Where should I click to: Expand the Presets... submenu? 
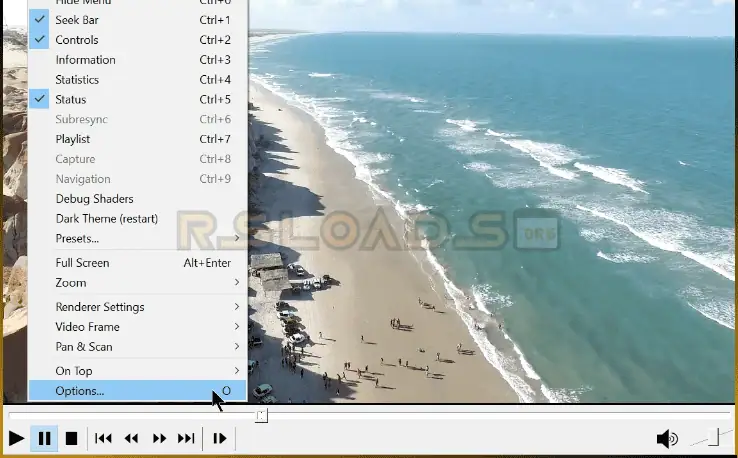point(137,238)
